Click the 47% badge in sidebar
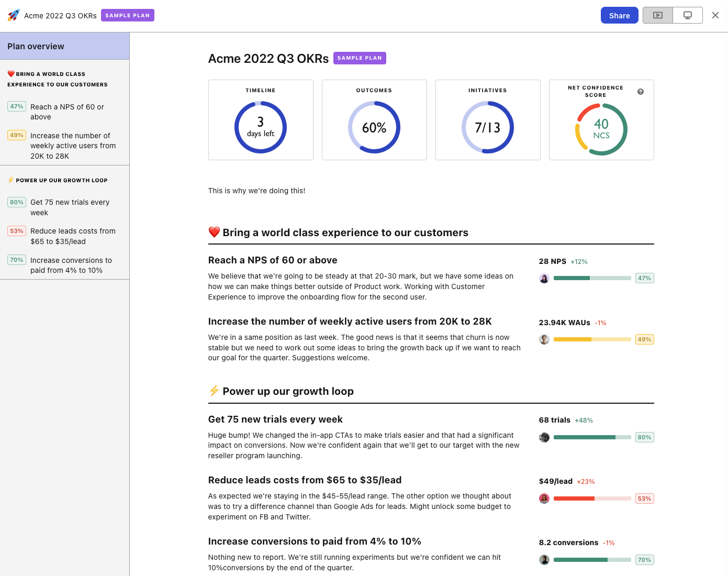Screen dimensions: 728x576 coord(17,106)
